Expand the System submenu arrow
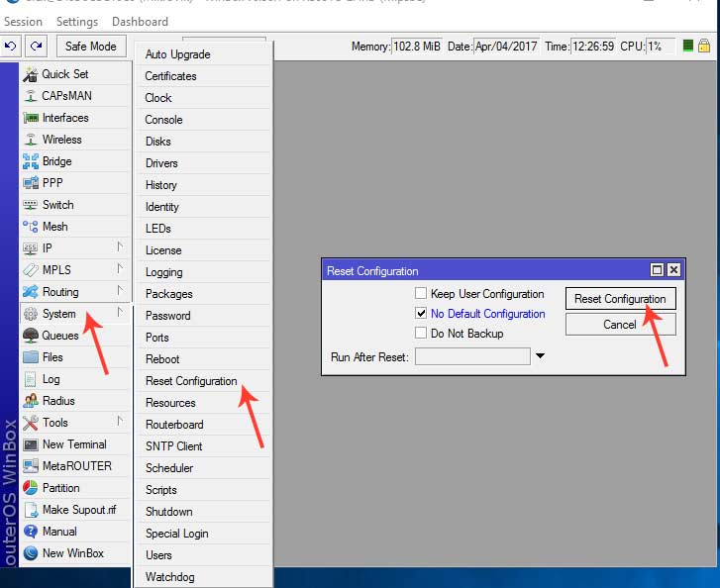720x588 pixels. pyautogui.click(x=120, y=313)
